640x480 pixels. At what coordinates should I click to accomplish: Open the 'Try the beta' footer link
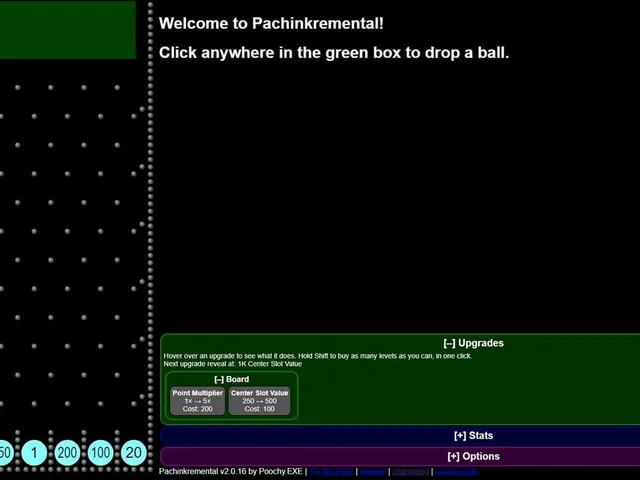tap(331, 471)
